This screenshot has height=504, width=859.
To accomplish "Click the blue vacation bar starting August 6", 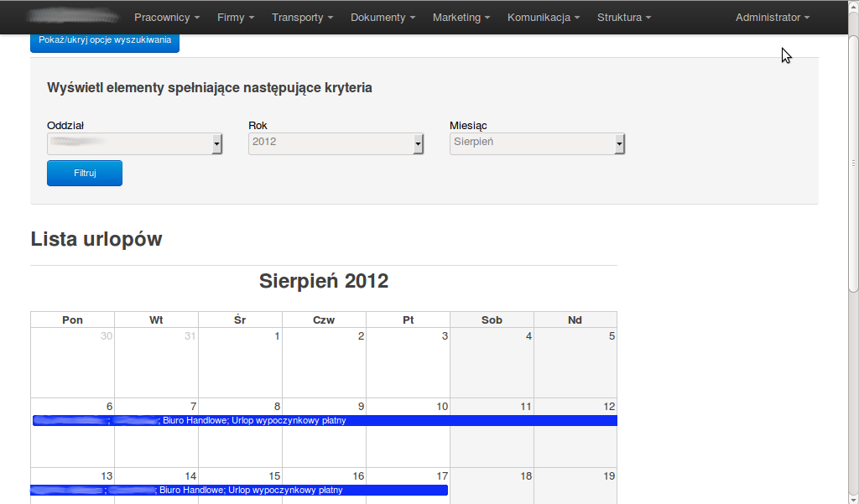I will [x=324, y=421].
